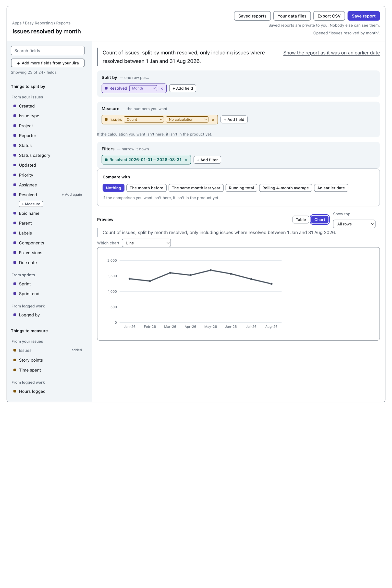Click Export CSV button
Image resolution: width=392 pixels, height=588 pixels.
coord(329,16)
